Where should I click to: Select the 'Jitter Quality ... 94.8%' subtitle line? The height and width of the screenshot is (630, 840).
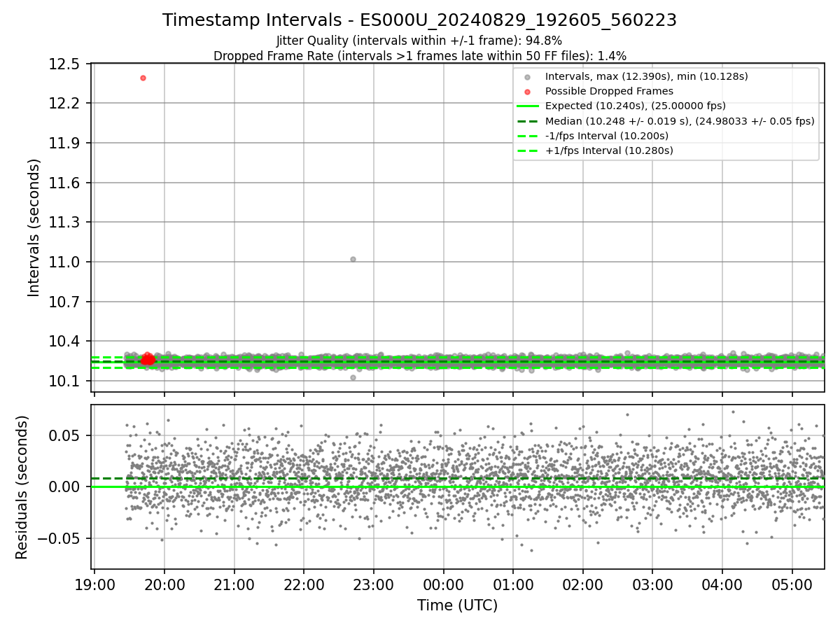pyautogui.click(x=419, y=41)
